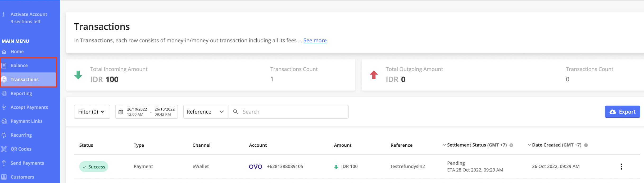The height and width of the screenshot is (183, 644).
Task: Click the magnifier search icon
Action: pyautogui.click(x=235, y=112)
